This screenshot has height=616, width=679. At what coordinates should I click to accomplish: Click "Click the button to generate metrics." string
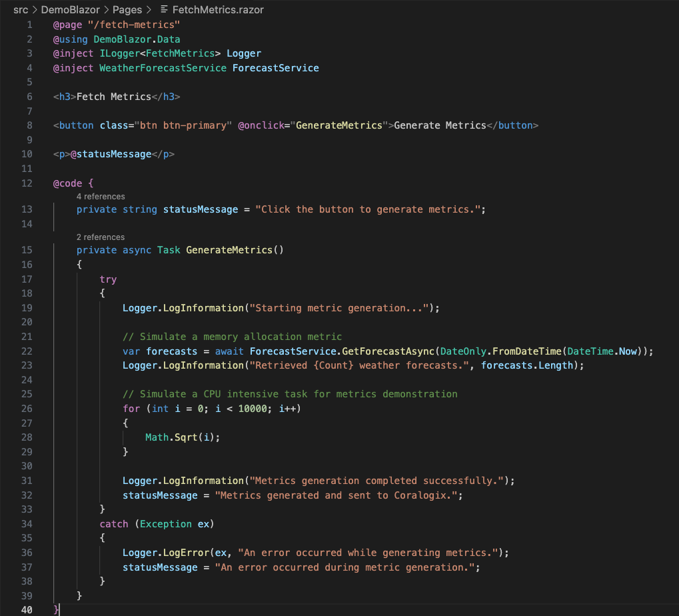click(368, 209)
